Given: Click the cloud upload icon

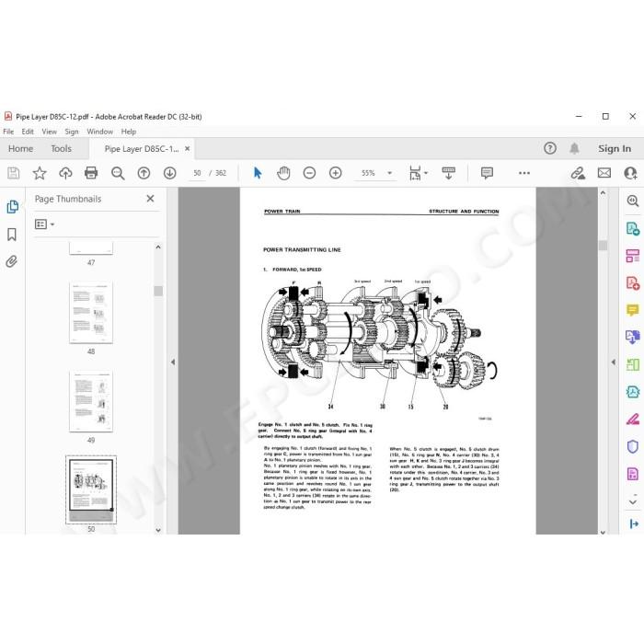Looking at the screenshot, I should (65, 173).
